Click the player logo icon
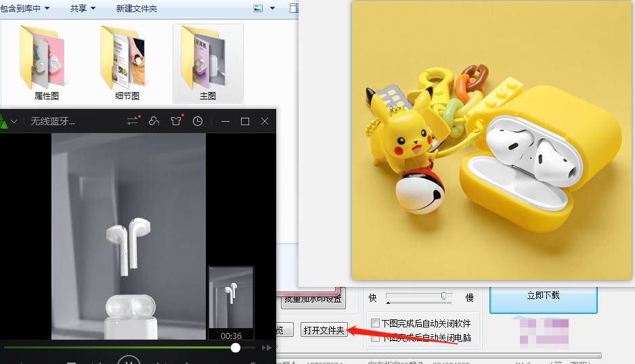This screenshot has width=635, height=364. point(3,121)
